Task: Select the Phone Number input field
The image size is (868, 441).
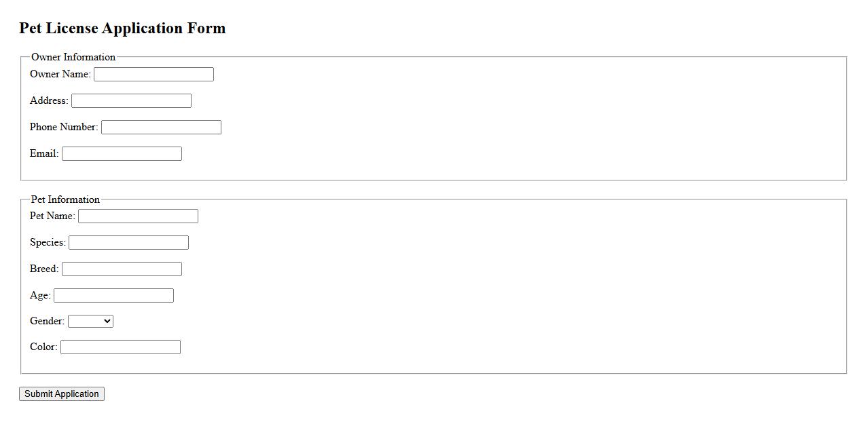Action: point(161,128)
